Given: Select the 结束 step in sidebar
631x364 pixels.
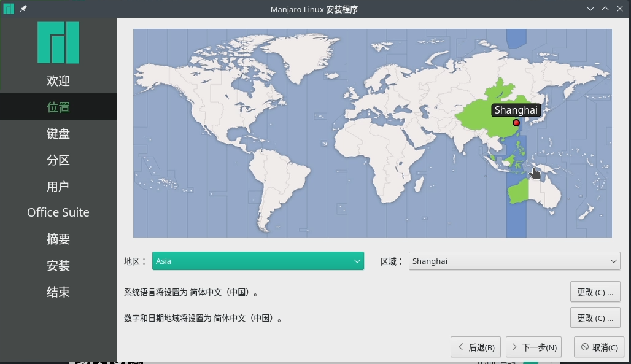Looking at the screenshot, I should click(x=58, y=292).
